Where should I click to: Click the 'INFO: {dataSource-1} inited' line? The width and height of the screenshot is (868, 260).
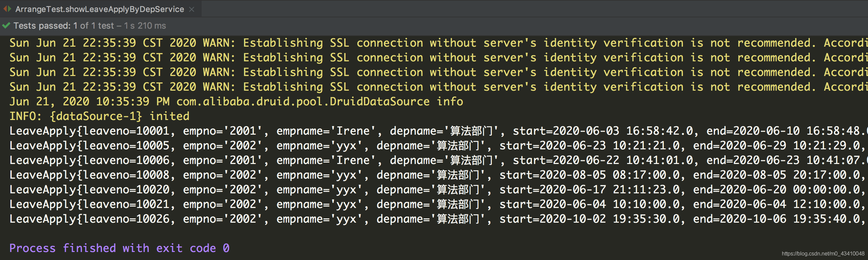99,116
